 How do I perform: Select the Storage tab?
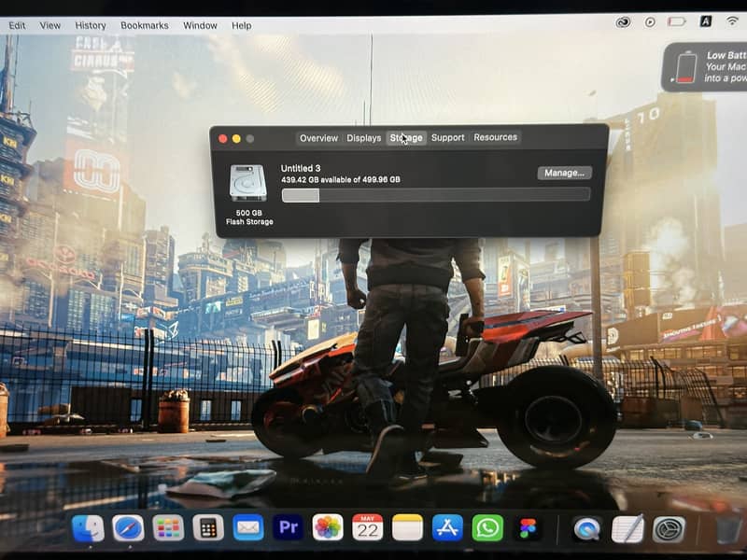406,137
